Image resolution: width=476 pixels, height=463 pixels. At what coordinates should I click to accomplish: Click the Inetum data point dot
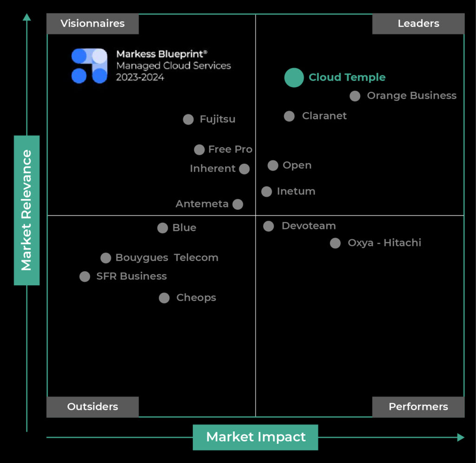pyautogui.click(x=266, y=192)
